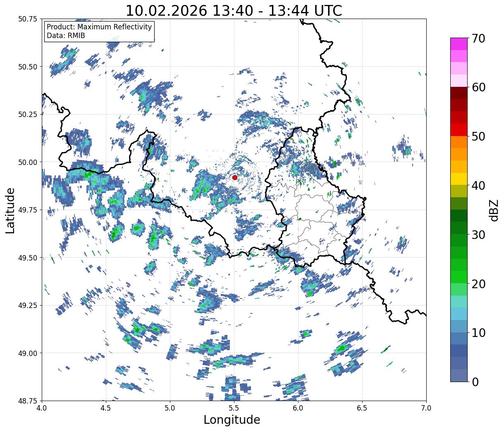Click the 5.5 longitude tick label

pyautogui.click(x=234, y=408)
